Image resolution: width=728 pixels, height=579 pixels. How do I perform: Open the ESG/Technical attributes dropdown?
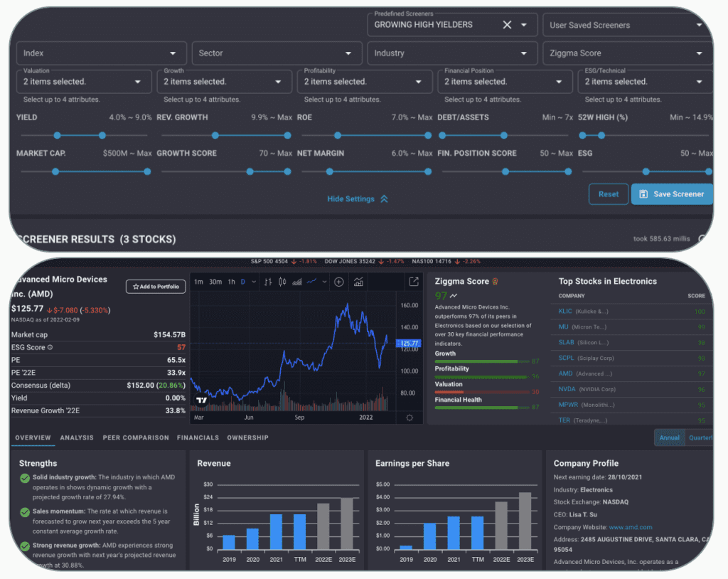click(x=645, y=82)
